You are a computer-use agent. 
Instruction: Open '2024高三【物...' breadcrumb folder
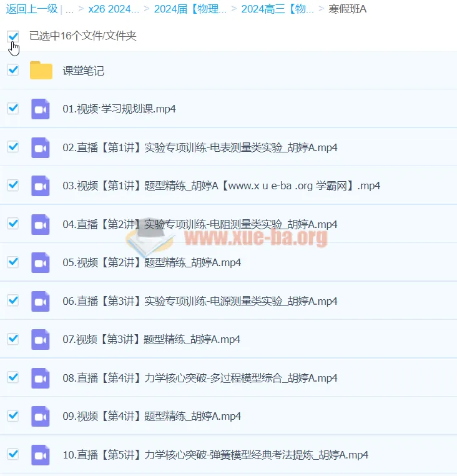277,9
